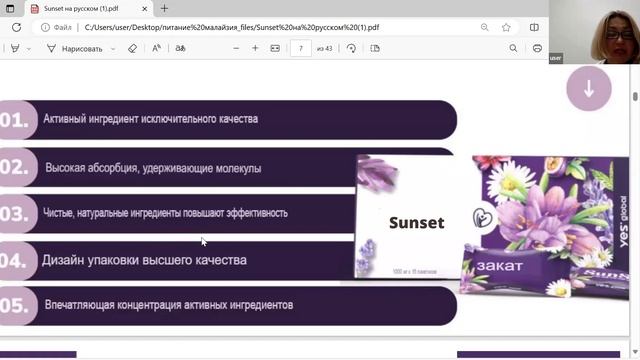This screenshot has width=640, height=360.
Task: Start the read aloud function
Action: (x=156, y=49)
